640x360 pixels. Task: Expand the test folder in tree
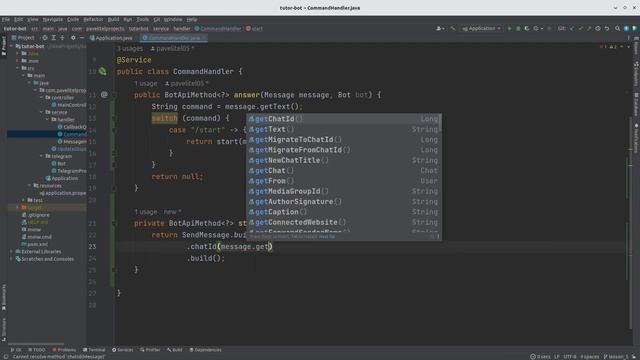[x=23, y=200]
